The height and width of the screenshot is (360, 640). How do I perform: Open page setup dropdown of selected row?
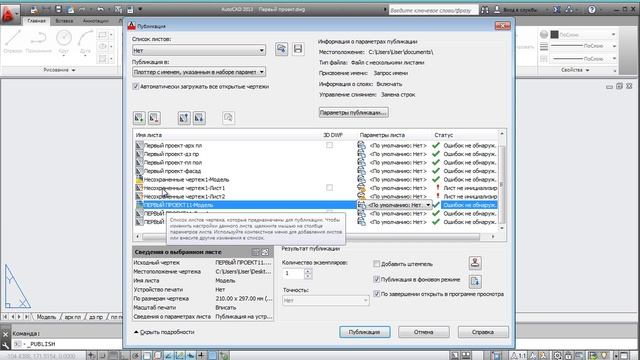(x=428, y=205)
